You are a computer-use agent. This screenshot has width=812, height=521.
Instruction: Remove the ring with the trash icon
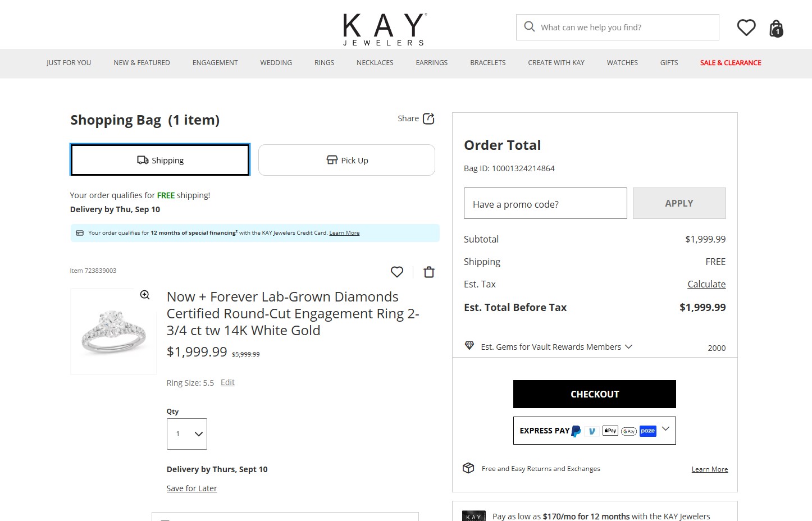429,272
